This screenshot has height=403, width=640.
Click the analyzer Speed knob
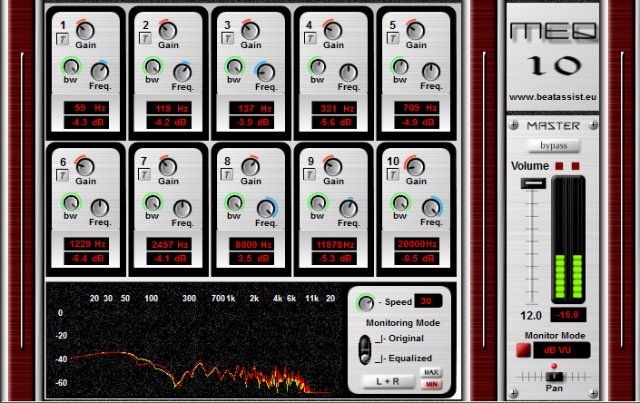click(x=366, y=303)
